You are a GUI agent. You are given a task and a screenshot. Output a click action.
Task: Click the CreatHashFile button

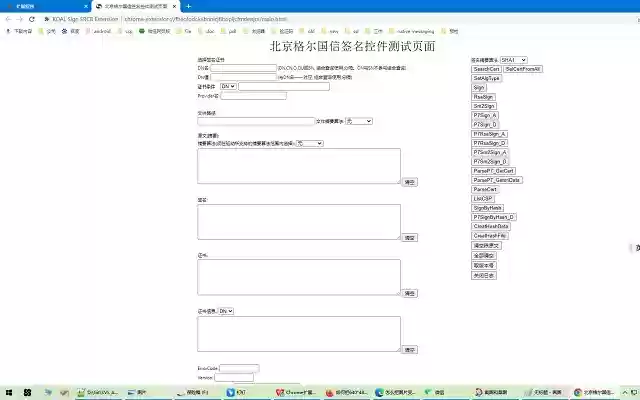pos(490,236)
